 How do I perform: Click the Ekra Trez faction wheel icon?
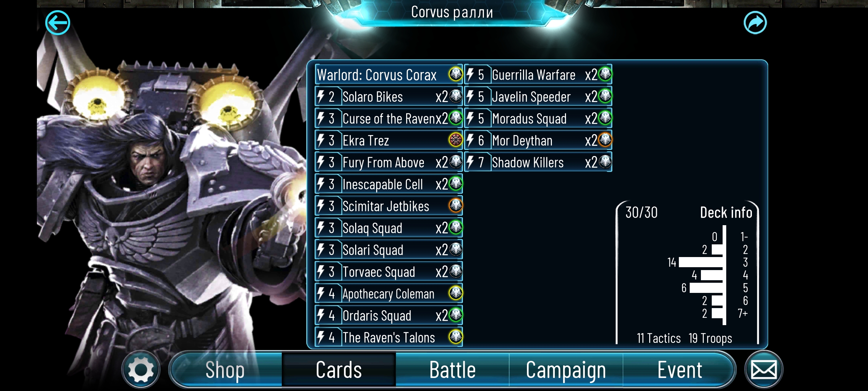tap(456, 140)
